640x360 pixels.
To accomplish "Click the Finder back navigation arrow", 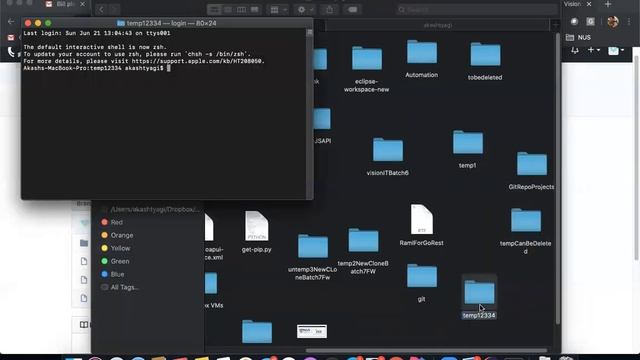I will [101, 9].
